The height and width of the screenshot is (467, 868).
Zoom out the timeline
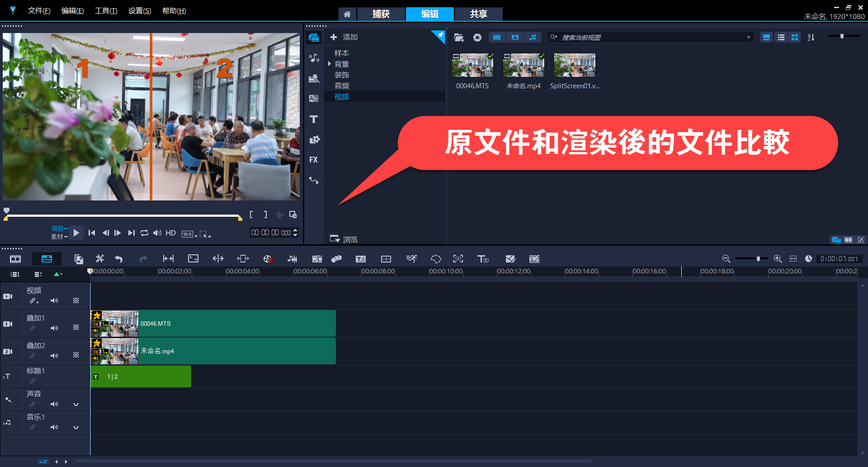coord(726,259)
